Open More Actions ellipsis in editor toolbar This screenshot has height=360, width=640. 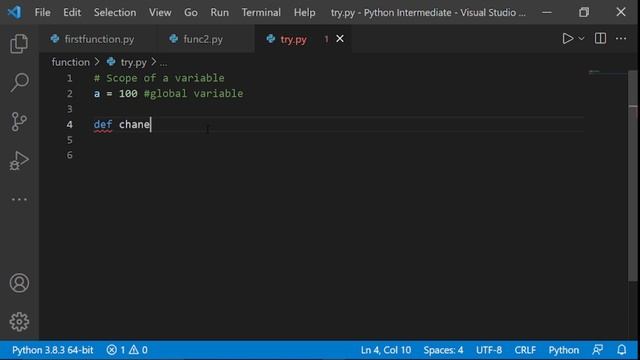[x=621, y=39]
